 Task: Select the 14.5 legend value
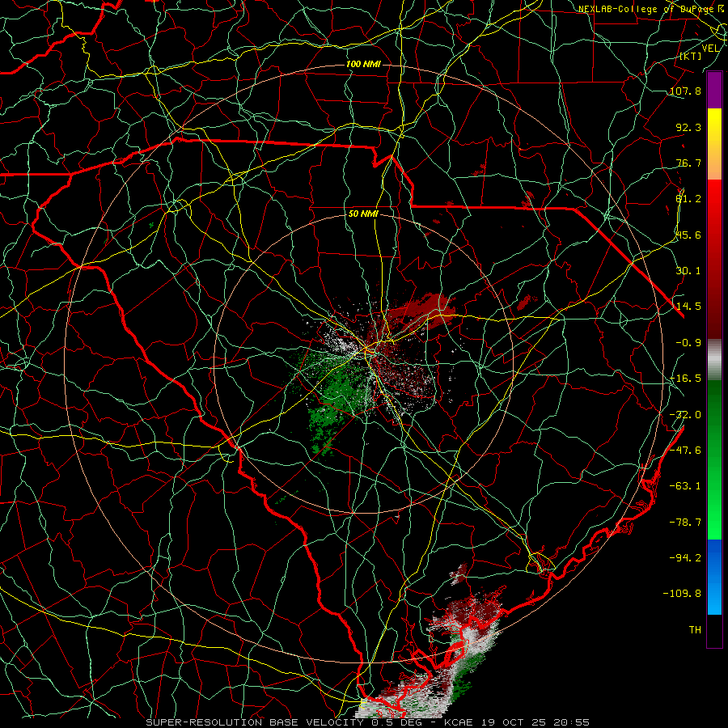[x=688, y=307]
